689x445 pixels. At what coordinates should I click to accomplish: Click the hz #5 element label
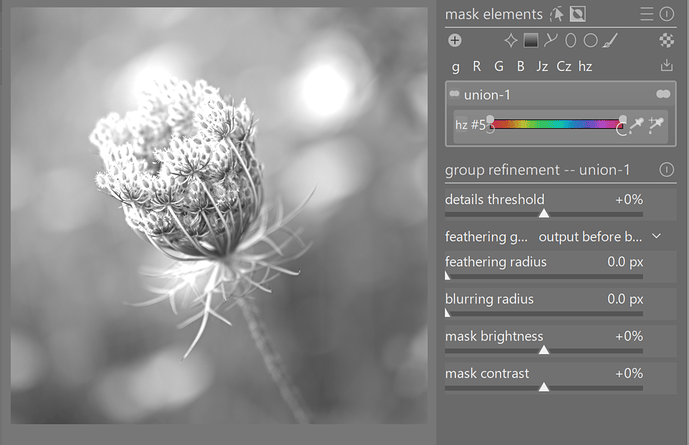(470, 125)
